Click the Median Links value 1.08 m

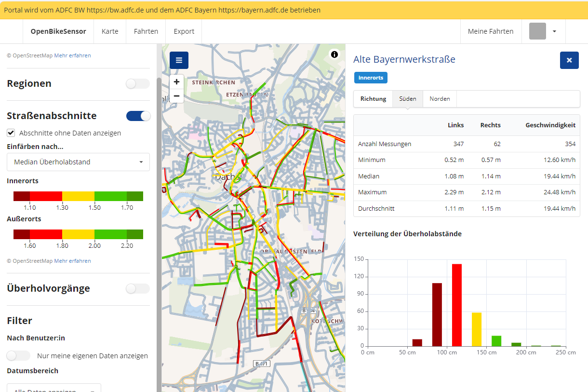[454, 176]
